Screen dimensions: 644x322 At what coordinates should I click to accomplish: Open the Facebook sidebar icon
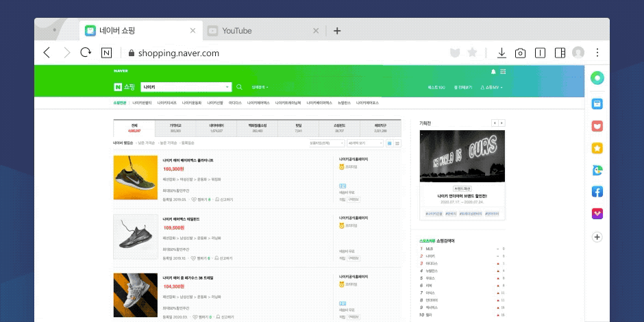pos(597,191)
